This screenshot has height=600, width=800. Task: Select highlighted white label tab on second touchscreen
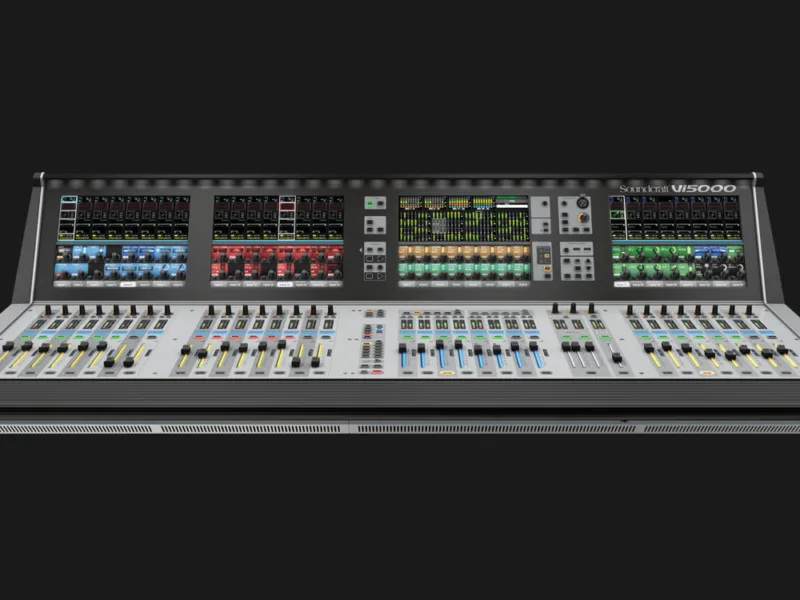click(285, 284)
